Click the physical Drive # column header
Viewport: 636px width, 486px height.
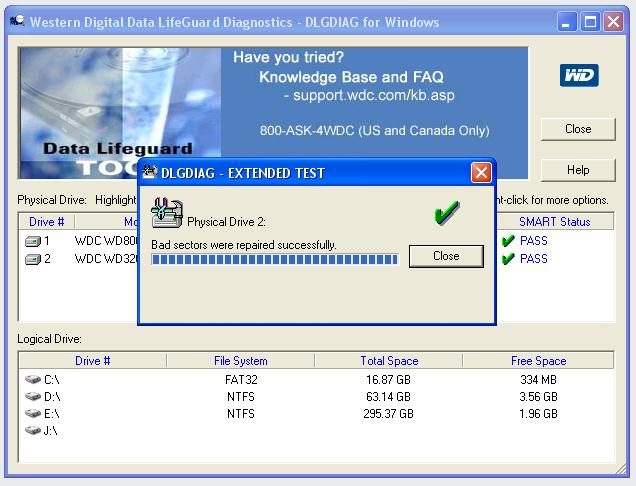pos(47,222)
